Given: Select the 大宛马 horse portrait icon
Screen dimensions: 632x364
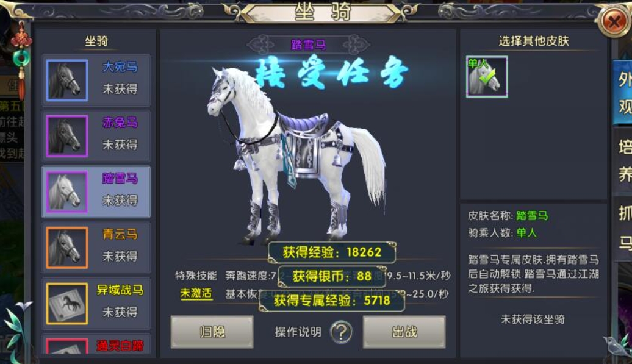Looking at the screenshot, I should point(67,80).
